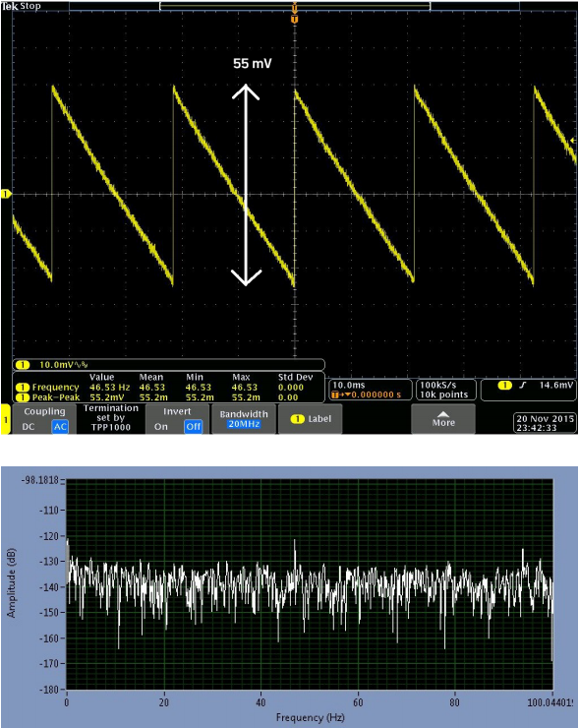This screenshot has height=728, width=579.
Task: Open Termination set by TPP1000 menu
Action: click(111, 418)
